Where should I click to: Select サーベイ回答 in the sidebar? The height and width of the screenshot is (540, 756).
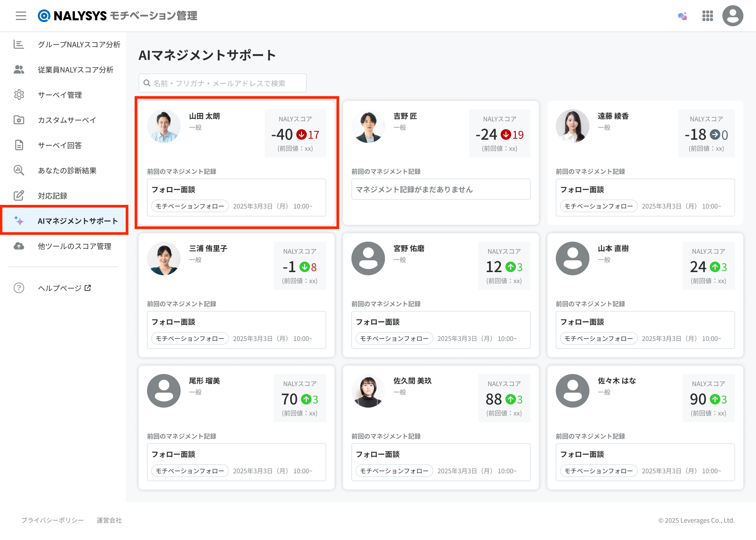coord(60,145)
